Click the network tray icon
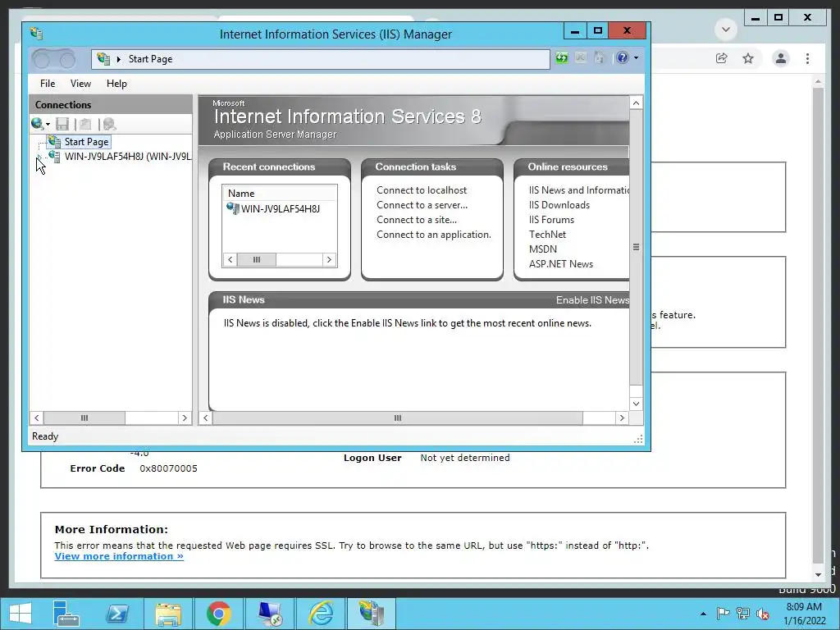This screenshot has height=630, width=840. click(743, 614)
